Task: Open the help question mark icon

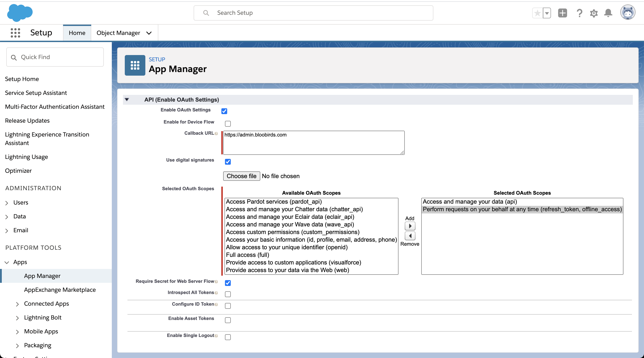Action: pos(579,13)
